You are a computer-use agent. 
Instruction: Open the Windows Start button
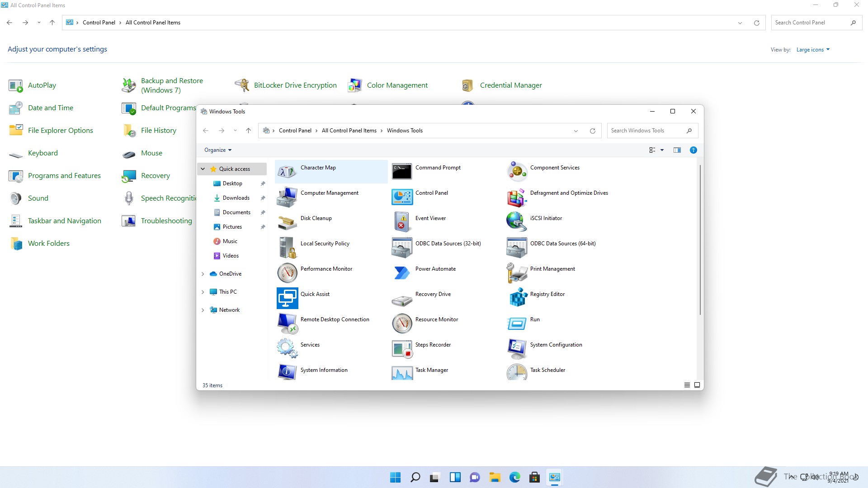pyautogui.click(x=395, y=477)
